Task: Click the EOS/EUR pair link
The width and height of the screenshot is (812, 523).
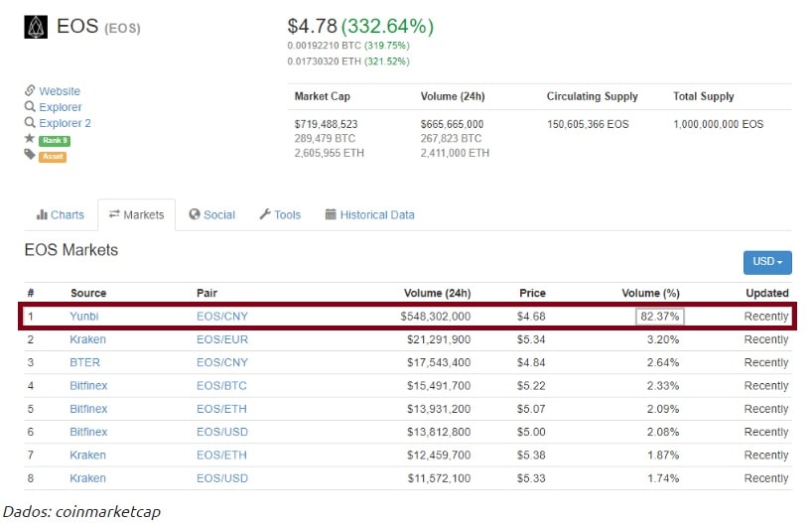Action: (222, 339)
